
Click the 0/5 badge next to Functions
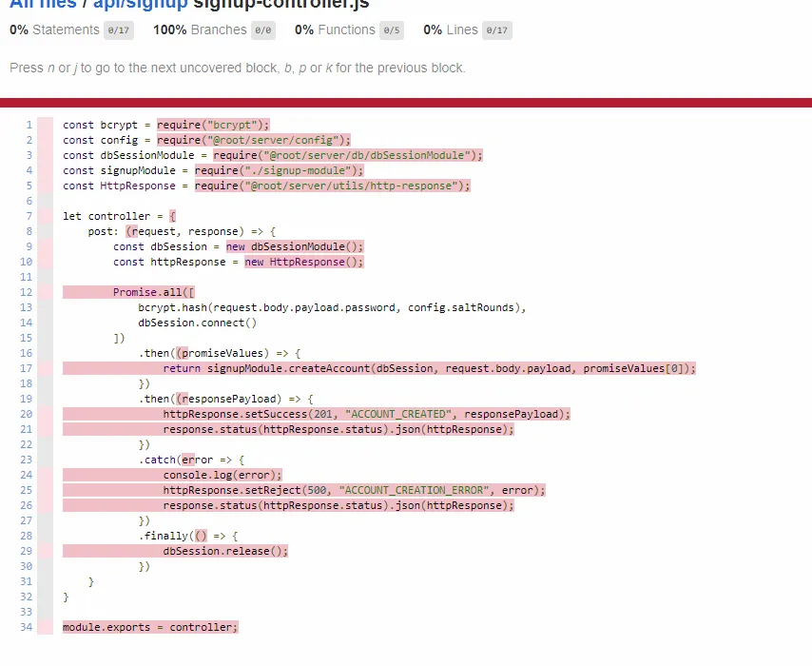(x=392, y=30)
